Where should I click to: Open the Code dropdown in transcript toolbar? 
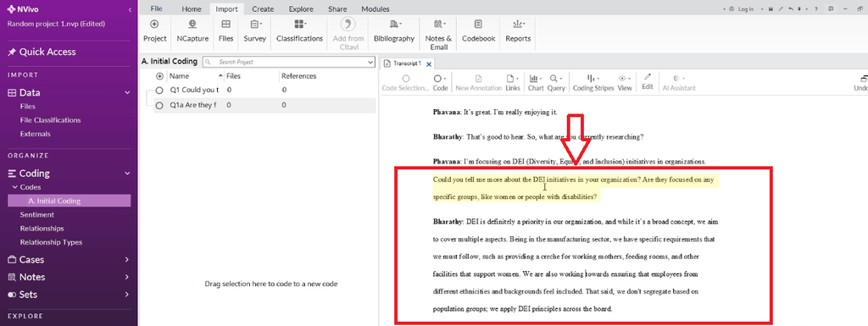[440, 83]
